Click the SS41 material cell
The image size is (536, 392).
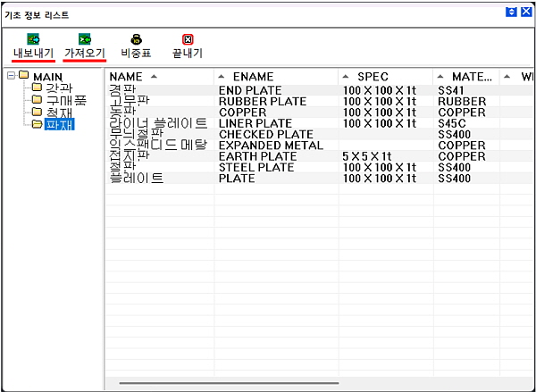(x=450, y=90)
